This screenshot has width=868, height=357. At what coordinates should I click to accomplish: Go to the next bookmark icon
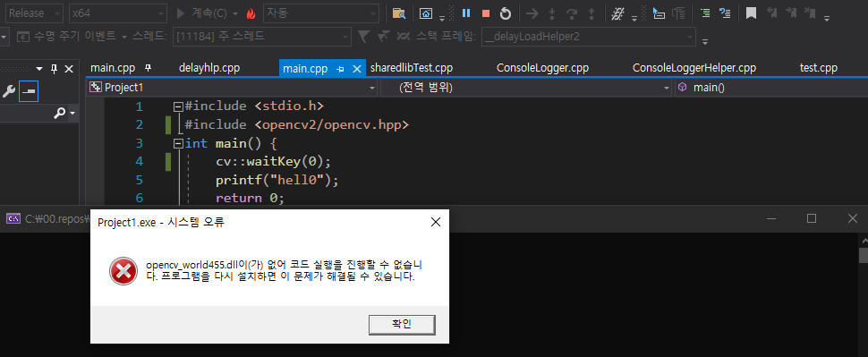coord(791,13)
